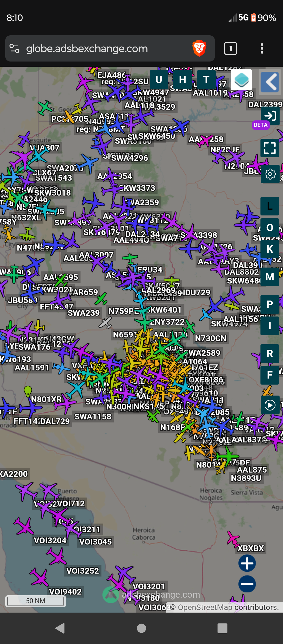Select the green location marker pin

(28, 391)
